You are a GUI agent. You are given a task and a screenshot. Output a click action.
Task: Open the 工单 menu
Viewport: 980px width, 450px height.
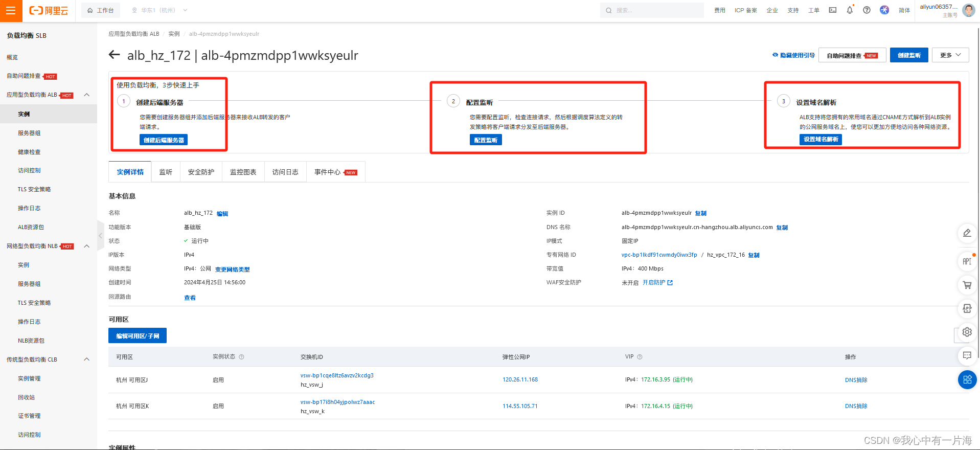tap(814, 10)
